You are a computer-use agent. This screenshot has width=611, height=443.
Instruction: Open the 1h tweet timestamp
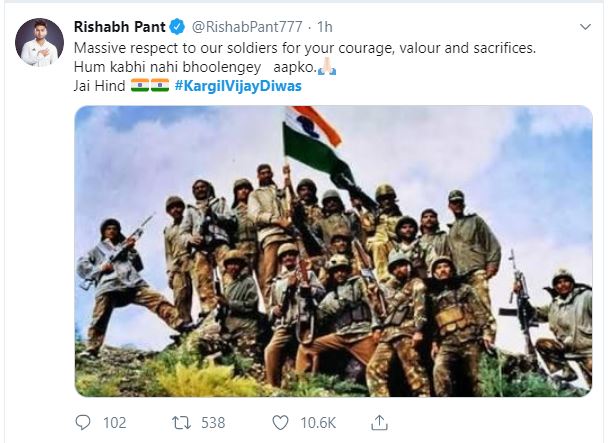[x=325, y=27]
